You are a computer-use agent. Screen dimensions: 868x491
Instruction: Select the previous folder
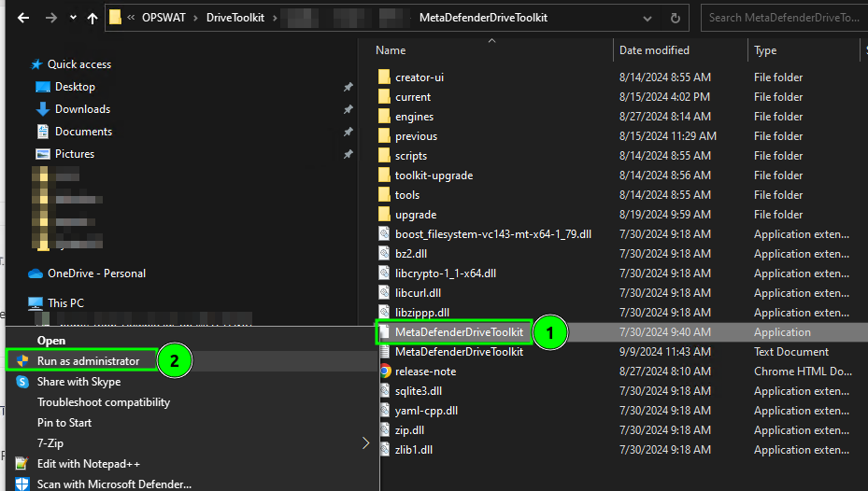click(x=417, y=136)
